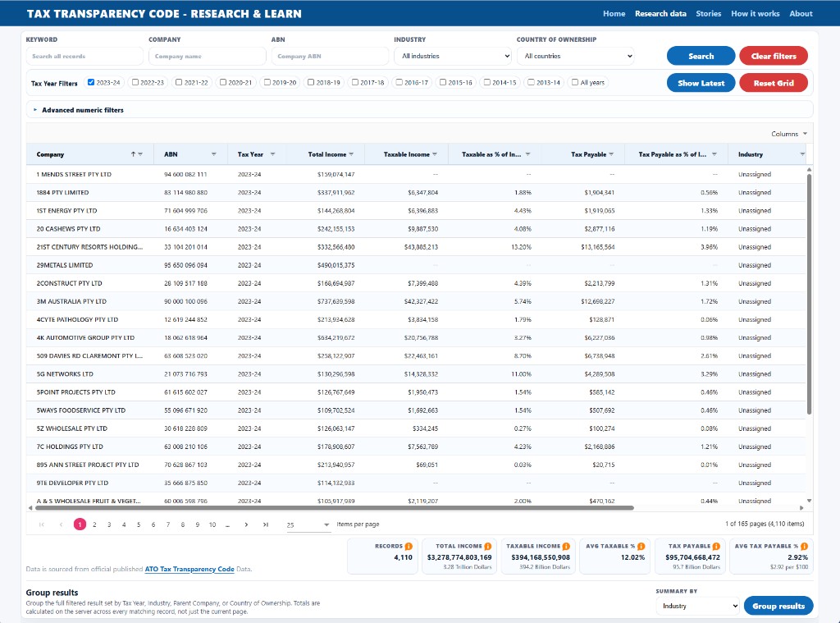Open the All industries dropdown
Viewport: 840px width, 623px height.
(x=453, y=56)
